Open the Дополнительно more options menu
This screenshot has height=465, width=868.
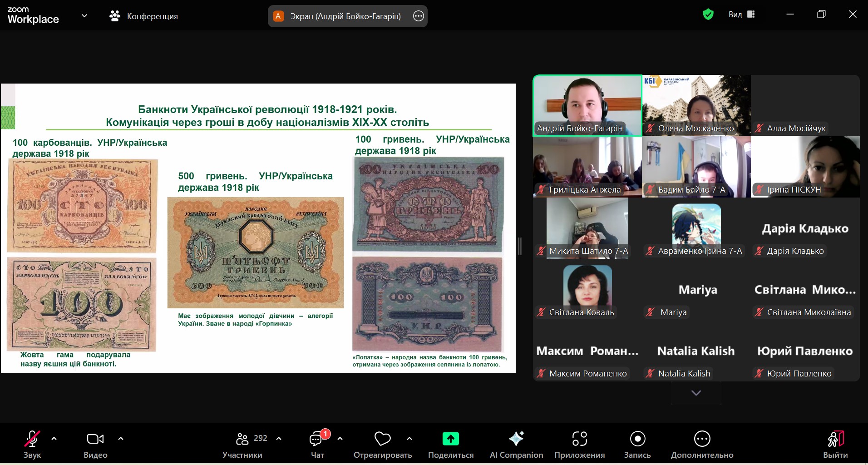click(702, 444)
